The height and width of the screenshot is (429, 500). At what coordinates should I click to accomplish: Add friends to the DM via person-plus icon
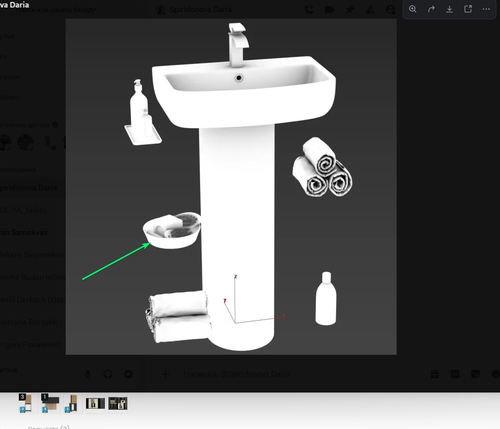pos(370,10)
